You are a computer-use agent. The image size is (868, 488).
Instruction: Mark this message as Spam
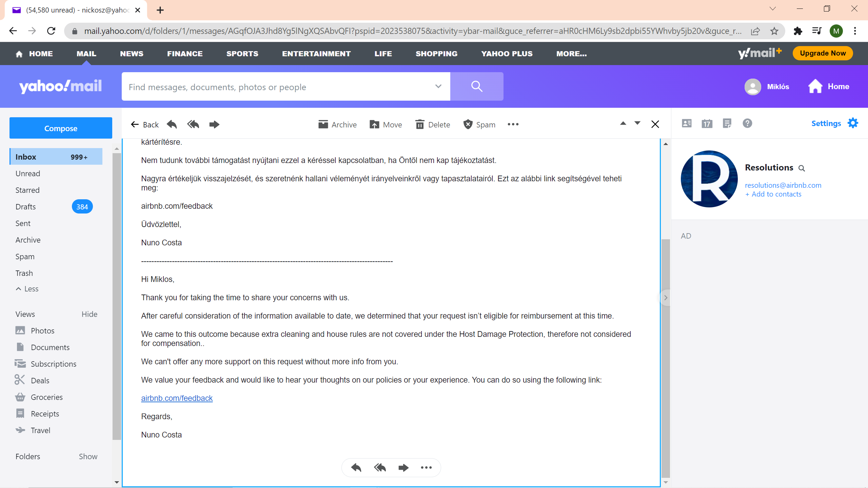tap(479, 124)
